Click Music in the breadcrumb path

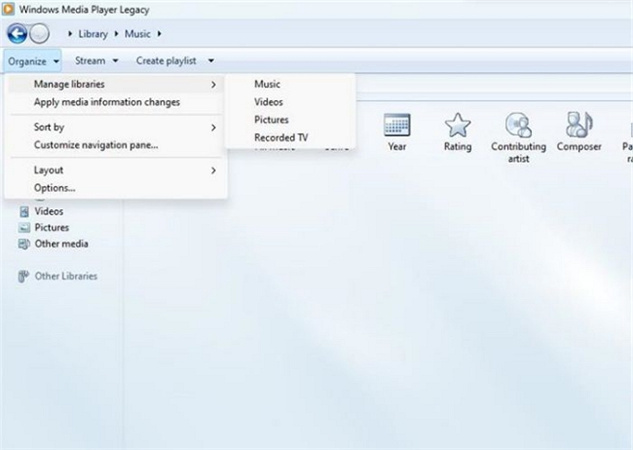(x=137, y=34)
